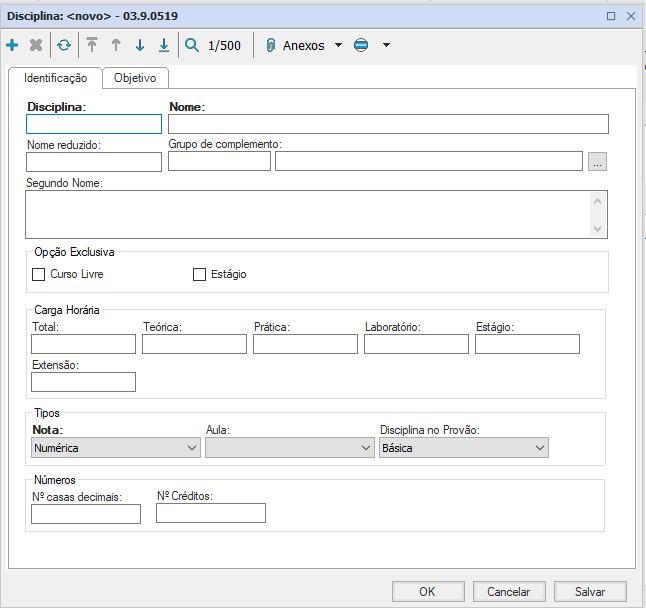Viewport: 646px width, 608px height.
Task: Go to next record down arrow
Action: 140,46
